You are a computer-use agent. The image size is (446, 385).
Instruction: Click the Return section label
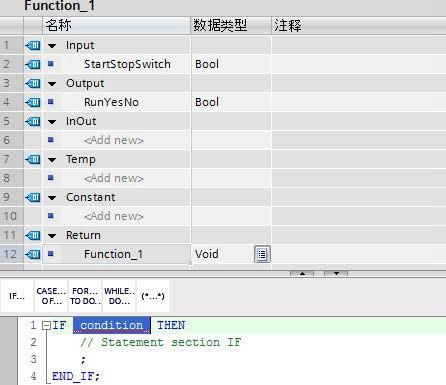[83, 235]
